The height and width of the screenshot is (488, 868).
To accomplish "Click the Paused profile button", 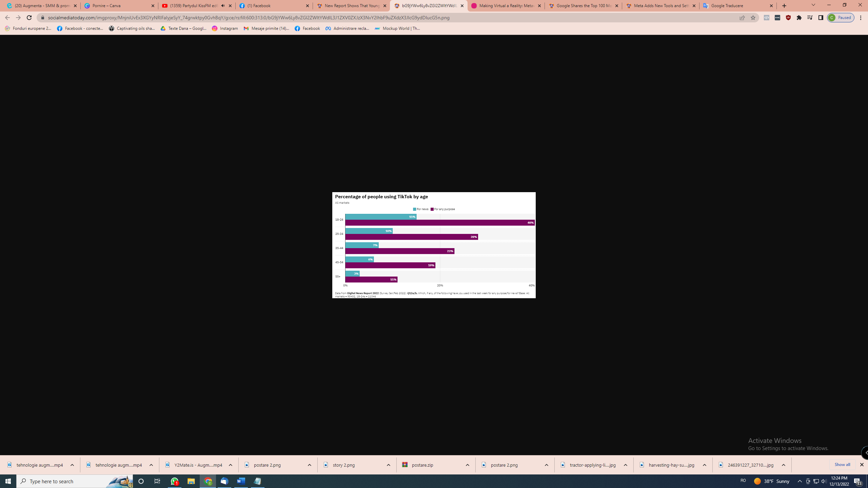I will (x=841, y=18).
